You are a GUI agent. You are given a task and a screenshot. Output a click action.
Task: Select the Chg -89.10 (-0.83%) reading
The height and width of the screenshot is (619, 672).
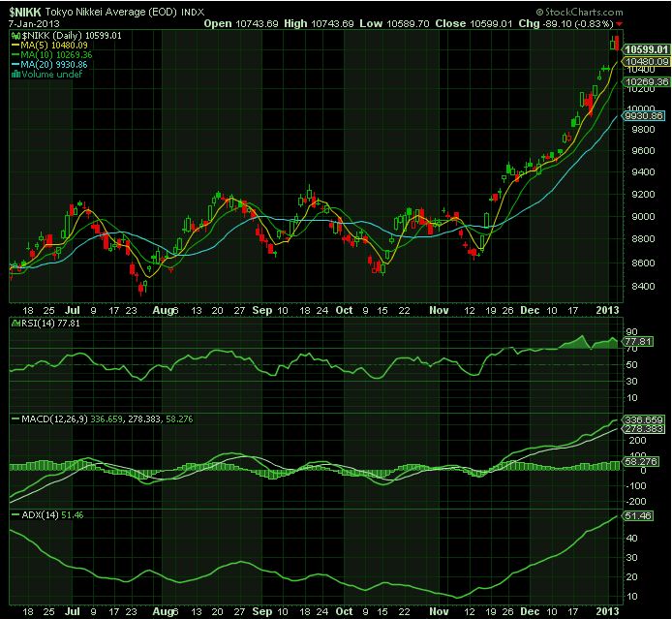coord(565,23)
